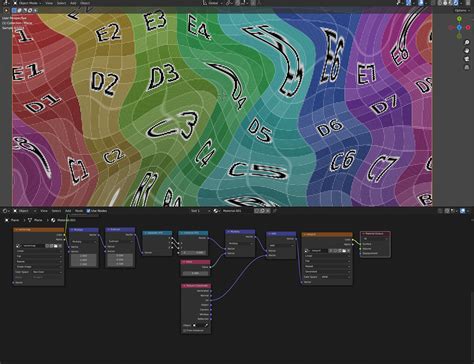Screen dimensions: 474x364
Task: Click image browse icon in leftmost Image Texture node
Action: pos(19,246)
